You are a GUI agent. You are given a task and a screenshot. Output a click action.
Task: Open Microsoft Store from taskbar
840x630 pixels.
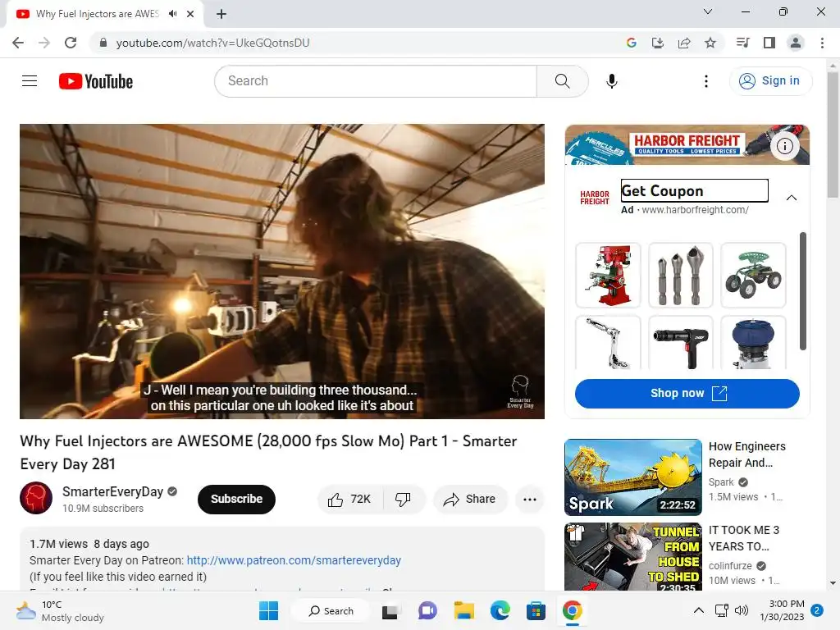[x=536, y=610]
